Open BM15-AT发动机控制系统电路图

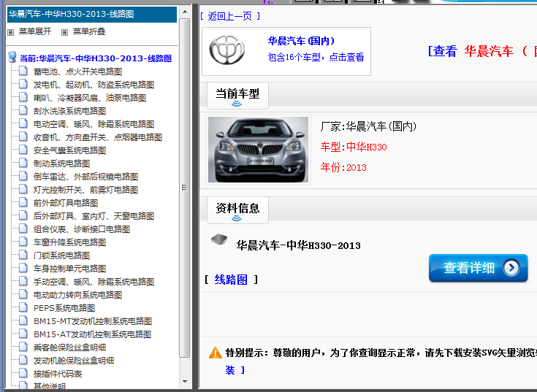click(92, 334)
